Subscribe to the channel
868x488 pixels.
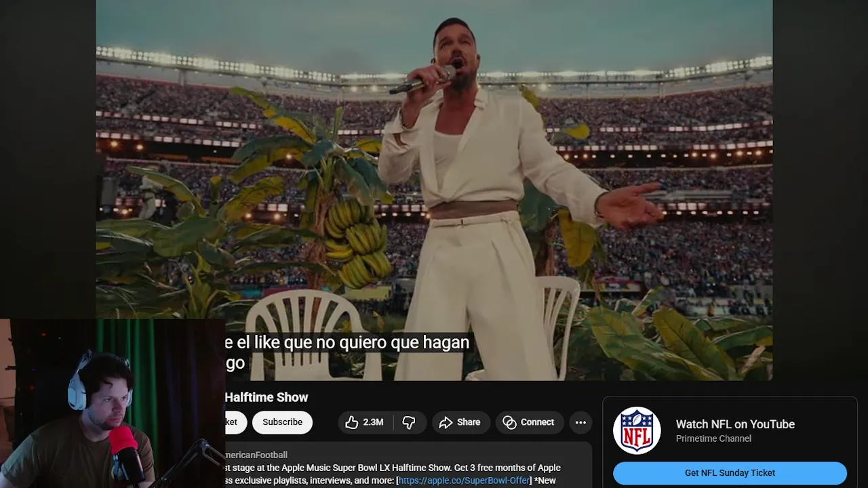coord(282,422)
